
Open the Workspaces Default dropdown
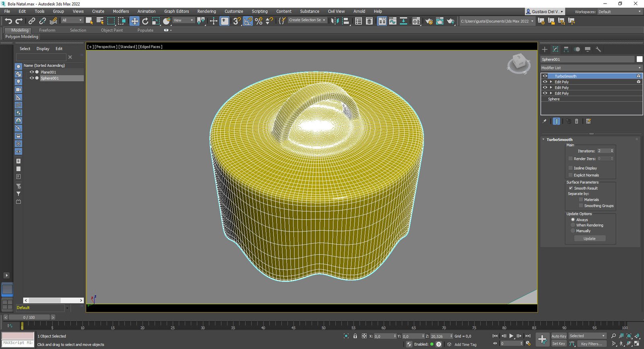[619, 12]
